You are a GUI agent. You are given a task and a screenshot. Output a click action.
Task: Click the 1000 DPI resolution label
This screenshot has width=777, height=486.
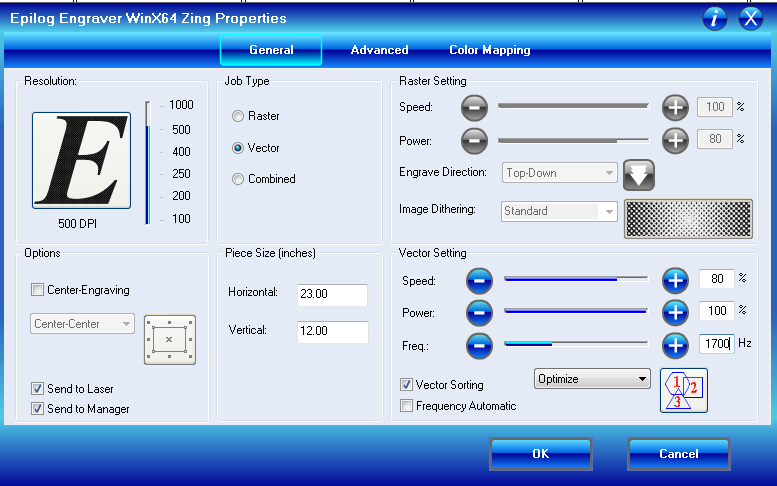(x=181, y=105)
